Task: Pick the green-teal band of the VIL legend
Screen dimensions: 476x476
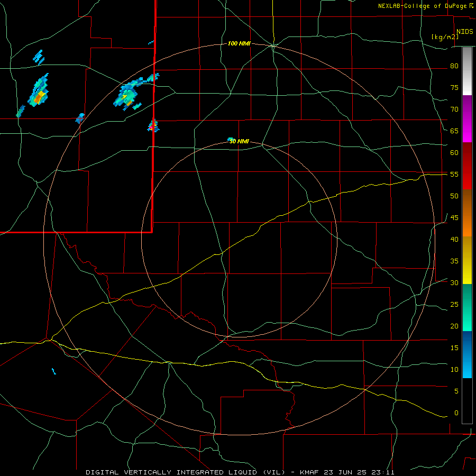Action: tap(467, 307)
